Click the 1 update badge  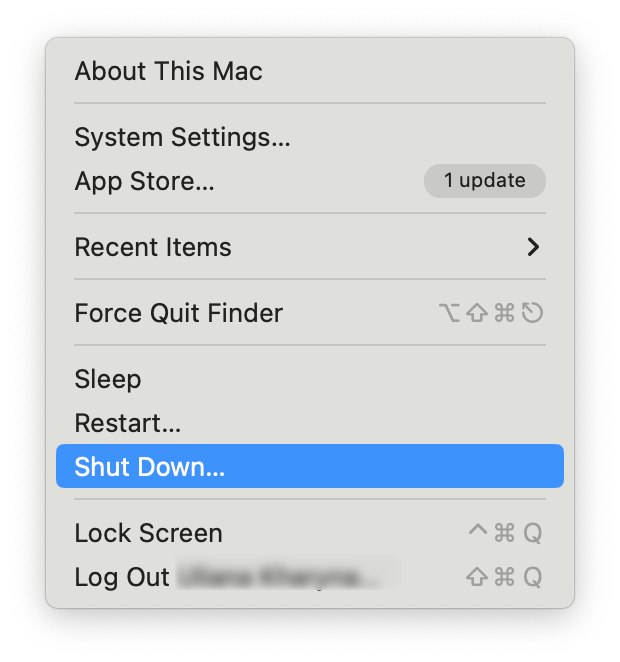pyautogui.click(x=485, y=181)
